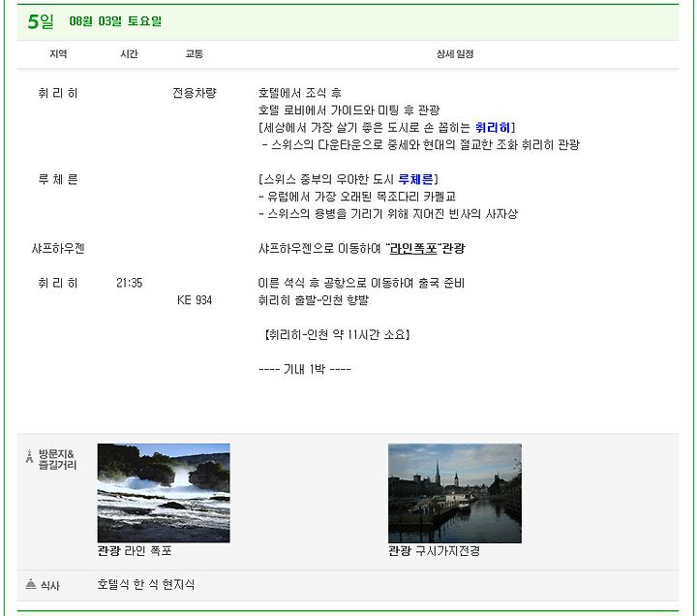Viewport: 697px width, 616px height.
Task: Select the KE 934 flight number
Action: coord(195,300)
